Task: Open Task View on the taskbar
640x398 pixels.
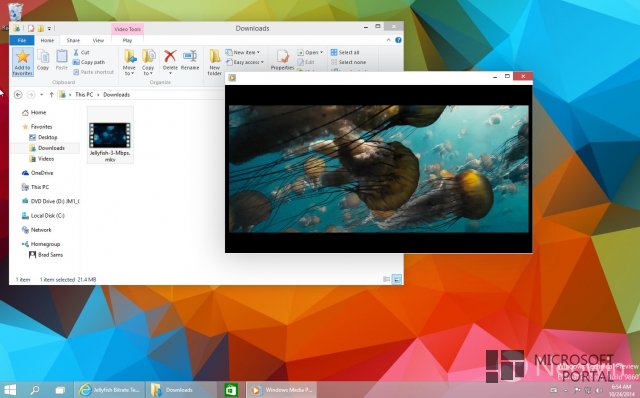Action: [60, 390]
